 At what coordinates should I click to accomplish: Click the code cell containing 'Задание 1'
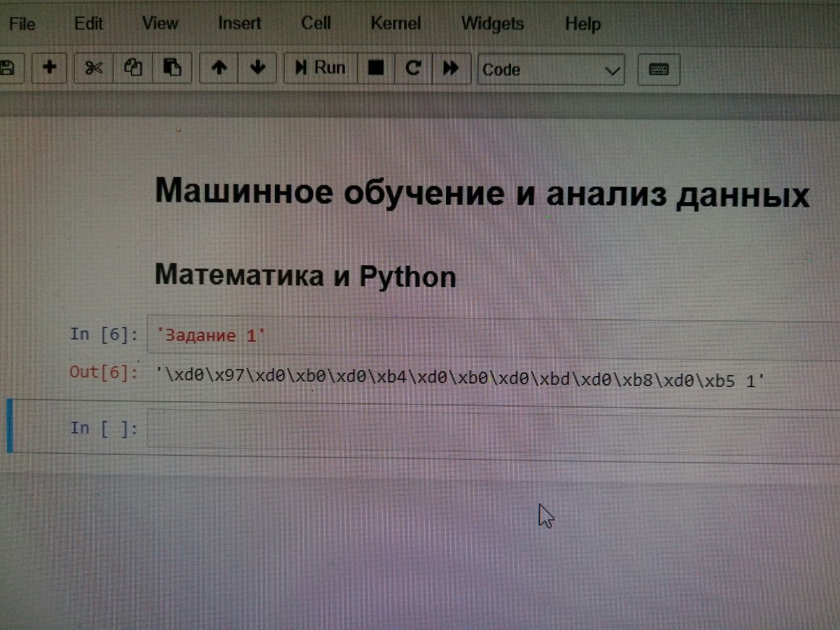coord(493,336)
